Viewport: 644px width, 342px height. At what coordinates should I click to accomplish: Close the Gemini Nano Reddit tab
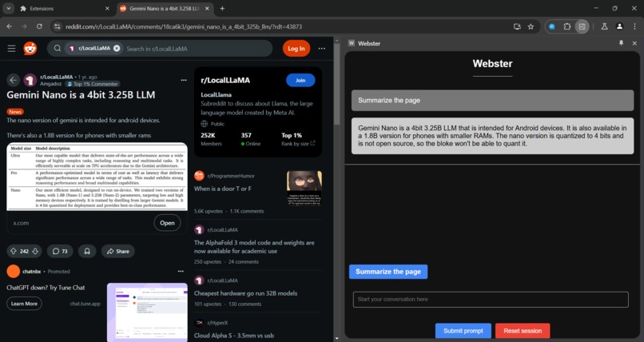tap(207, 8)
